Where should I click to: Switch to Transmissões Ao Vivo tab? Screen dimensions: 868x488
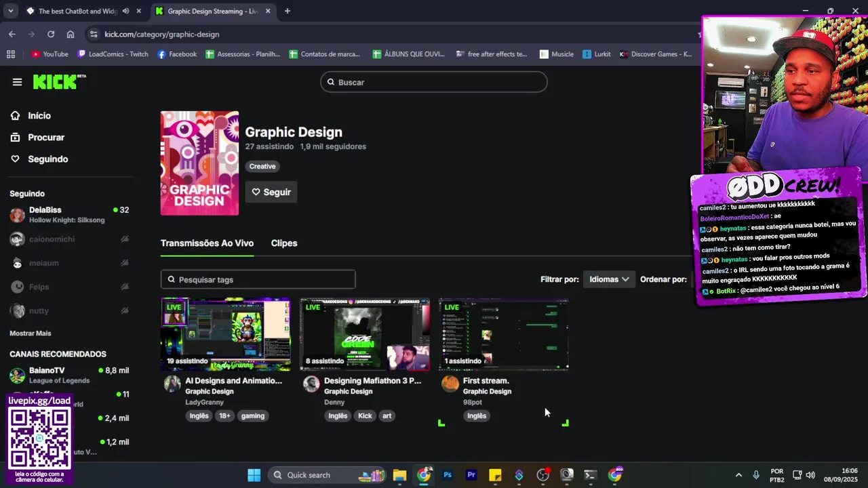(x=207, y=243)
